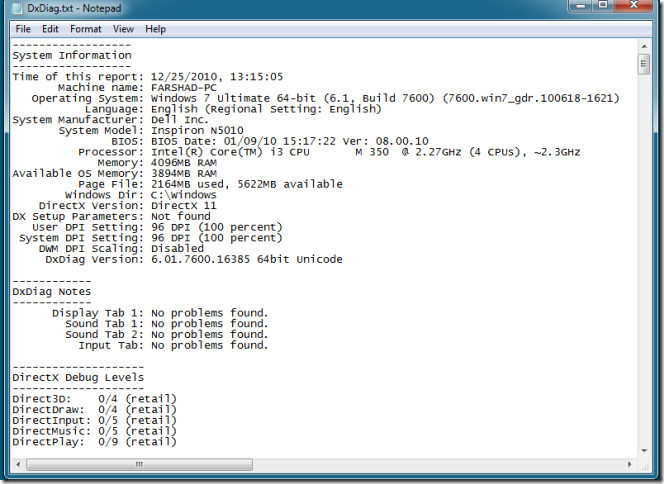Image resolution: width=664 pixels, height=484 pixels.
Task: Click the machine name 'FARSHAD-PC'
Action: 184,88
